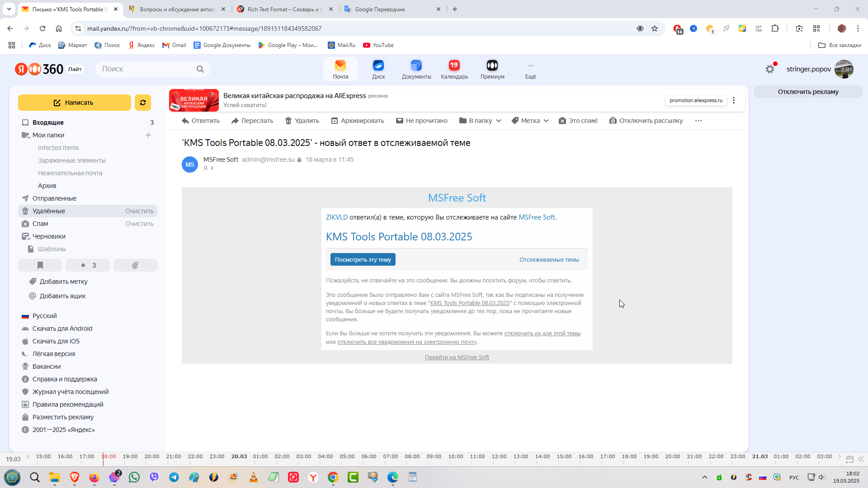Click Архивировать in the message toolbar
Screen dimensions: 868x488
pyautogui.click(x=358, y=121)
